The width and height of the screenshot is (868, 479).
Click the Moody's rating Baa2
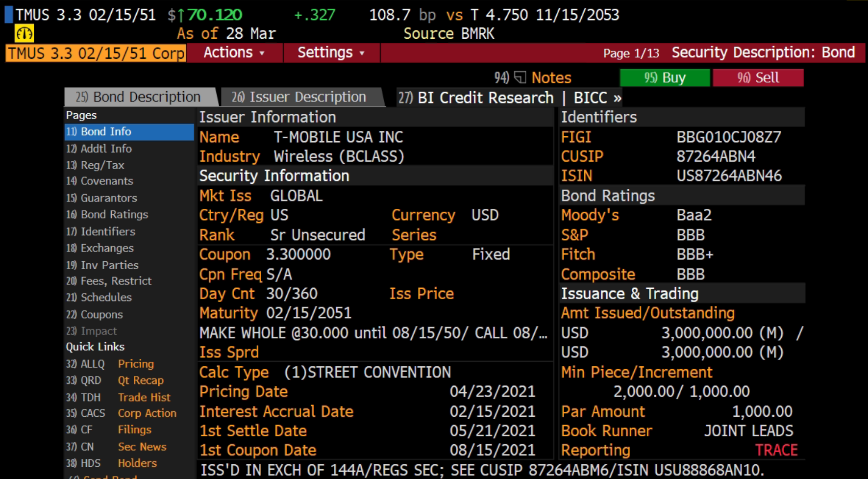694,215
